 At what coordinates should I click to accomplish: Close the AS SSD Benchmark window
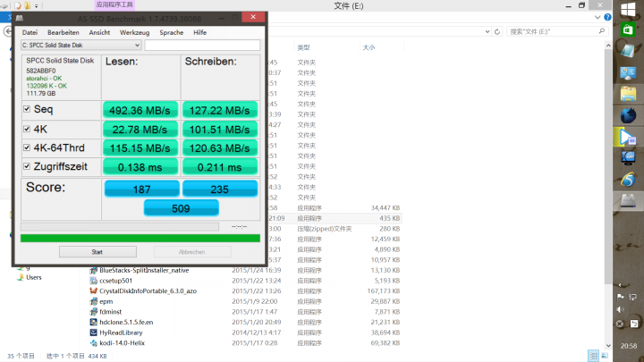click(253, 17)
